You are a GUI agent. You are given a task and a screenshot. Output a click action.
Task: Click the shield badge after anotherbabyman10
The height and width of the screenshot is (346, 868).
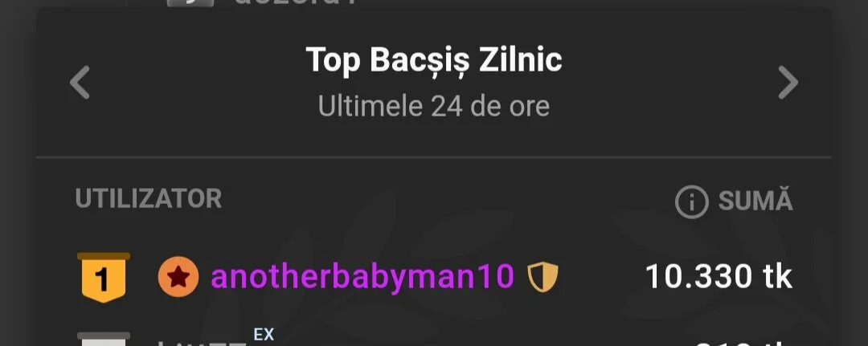pyautogui.click(x=542, y=278)
